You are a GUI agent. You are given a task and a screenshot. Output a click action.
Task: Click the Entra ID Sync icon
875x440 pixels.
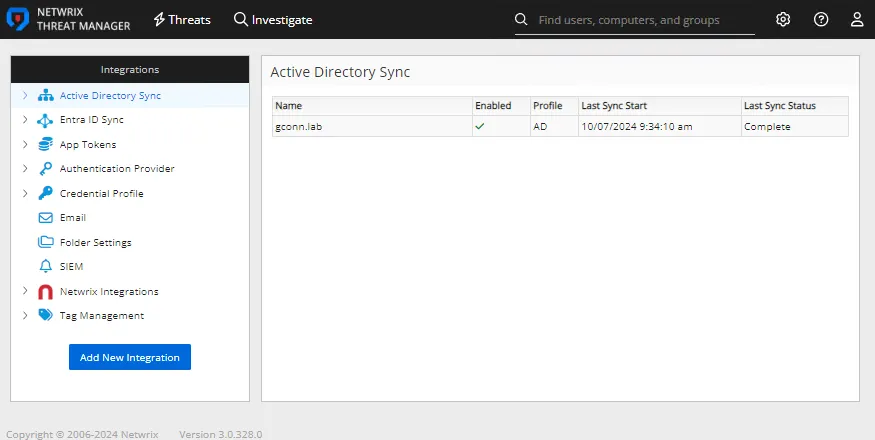[x=45, y=120]
